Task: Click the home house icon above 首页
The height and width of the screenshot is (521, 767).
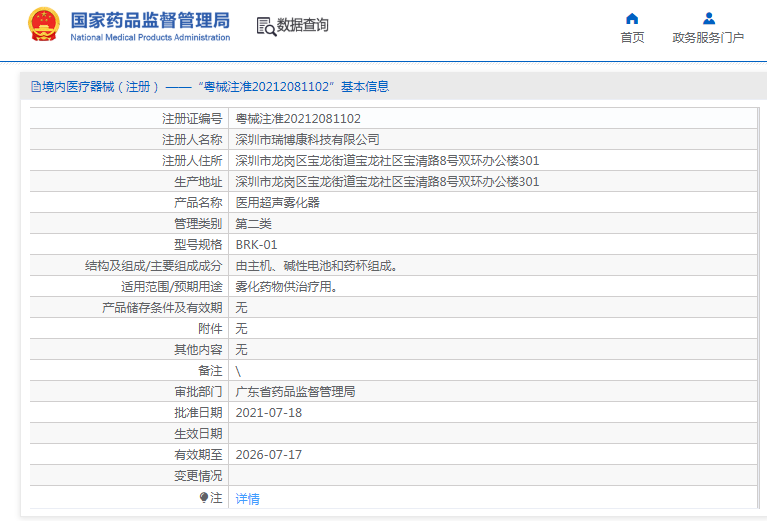Action: [x=632, y=19]
